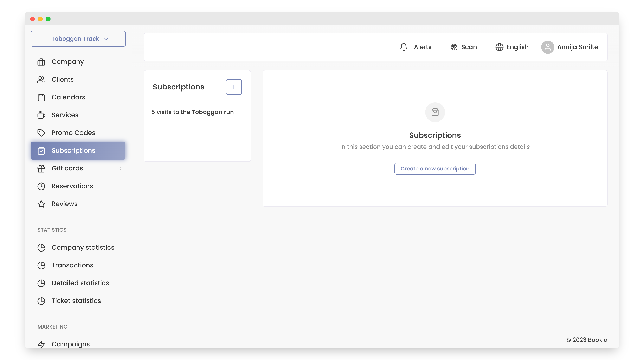The width and height of the screenshot is (644, 360).
Task: Click the Alerts bell icon
Action: [x=404, y=47]
